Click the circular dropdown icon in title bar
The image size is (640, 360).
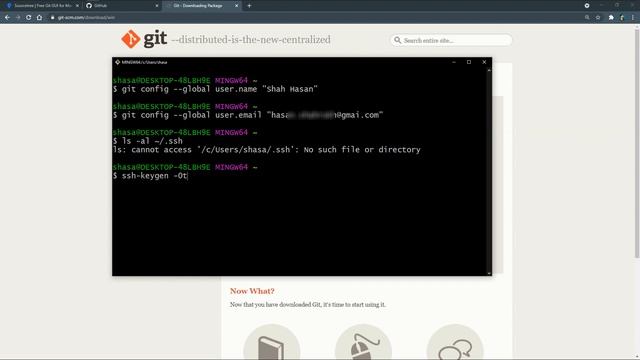(x=587, y=6)
